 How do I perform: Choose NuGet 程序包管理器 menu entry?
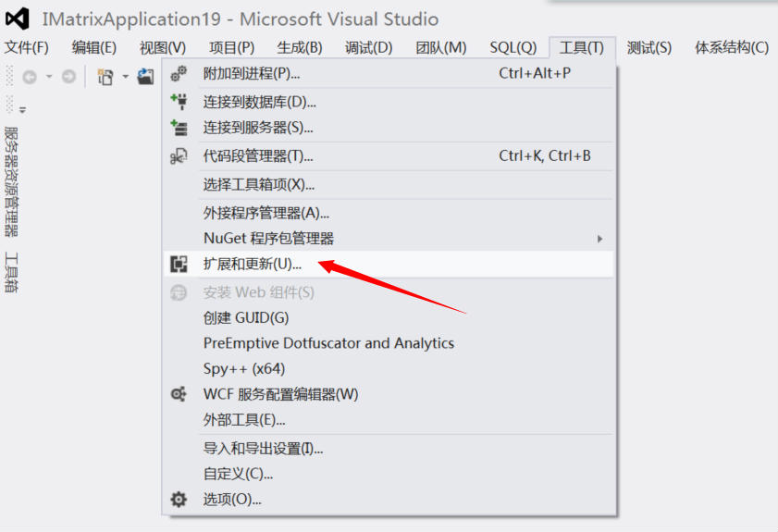389,239
